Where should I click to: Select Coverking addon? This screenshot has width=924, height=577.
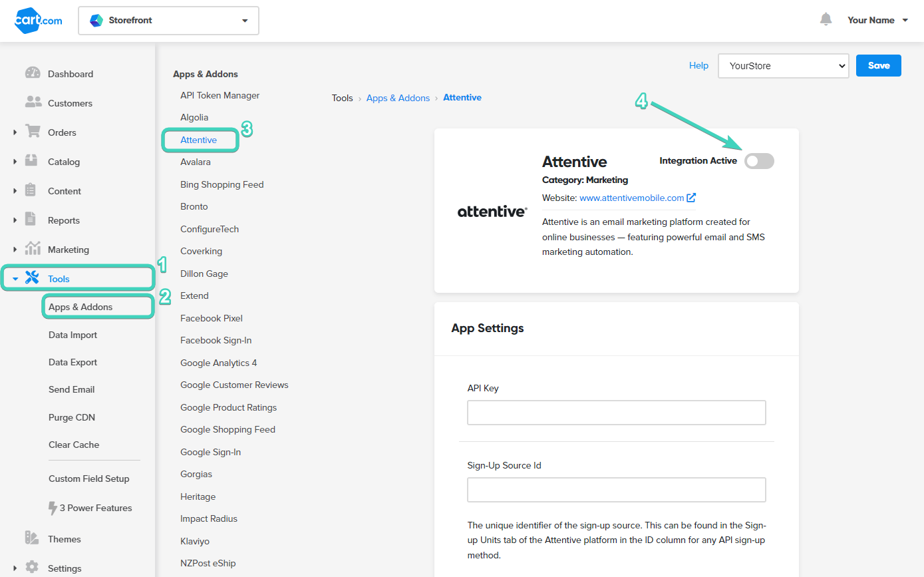point(201,251)
